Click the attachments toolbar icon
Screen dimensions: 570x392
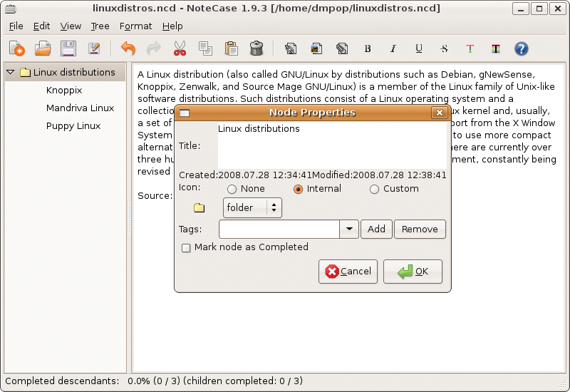pyautogui.click(x=342, y=48)
